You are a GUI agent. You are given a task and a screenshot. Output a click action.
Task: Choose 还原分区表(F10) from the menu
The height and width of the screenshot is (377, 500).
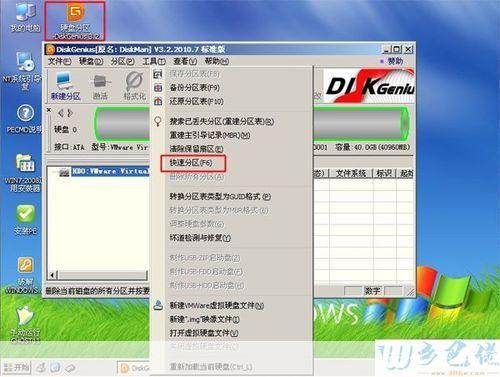click(196, 101)
